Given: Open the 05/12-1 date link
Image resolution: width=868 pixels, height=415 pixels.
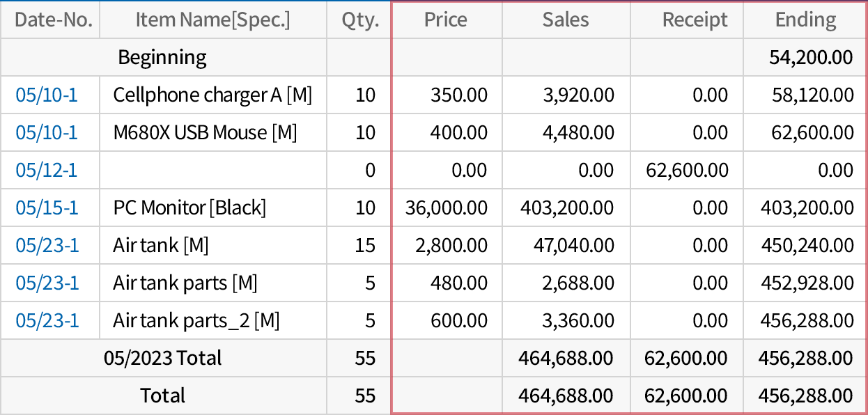Looking at the screenshot, I should pyautogui.click(x=47, y=170).
